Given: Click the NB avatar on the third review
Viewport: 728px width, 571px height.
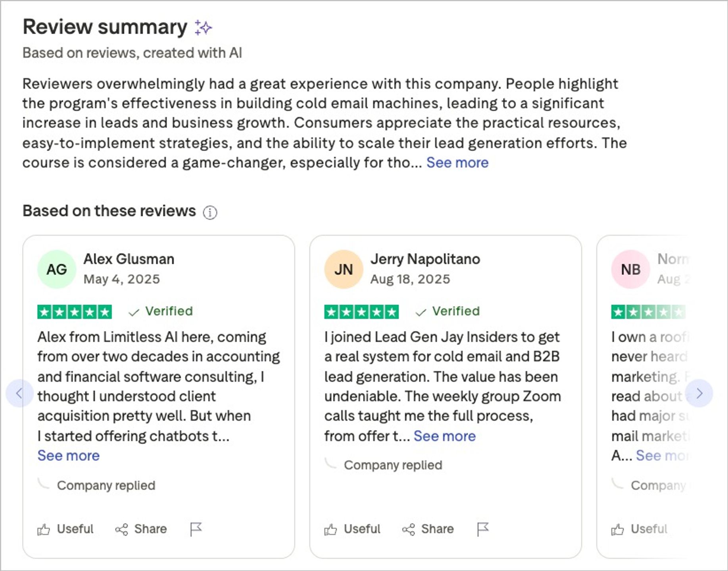Looking at the screenshot, I should pos(630,269).
